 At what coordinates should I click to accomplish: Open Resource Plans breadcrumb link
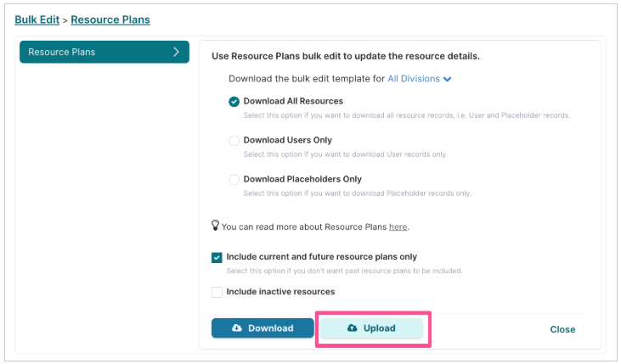[110, 20]
